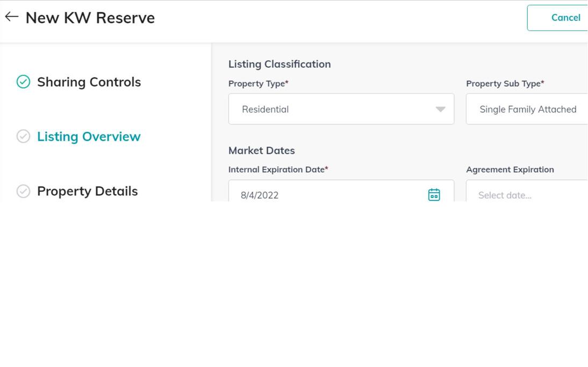This screenshot has width=588, height=367.
Task: Click the Internal Expiration Date label
Action: coord(277,170)
